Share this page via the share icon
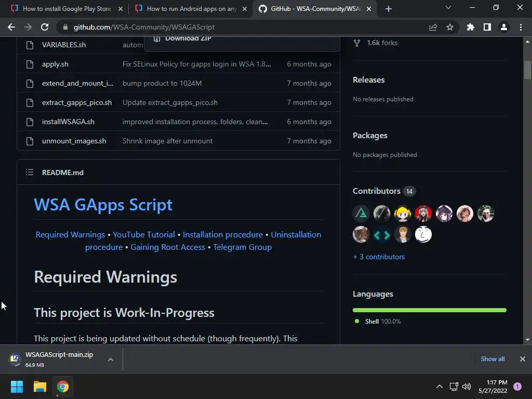The width and height of the screenshot is (532, 399). click(433, 27)
